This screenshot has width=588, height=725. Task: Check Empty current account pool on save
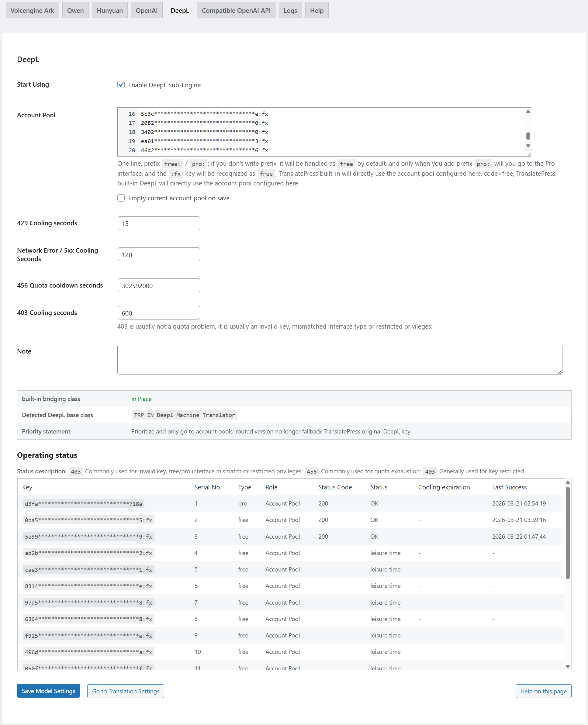(x=121, y=198)
